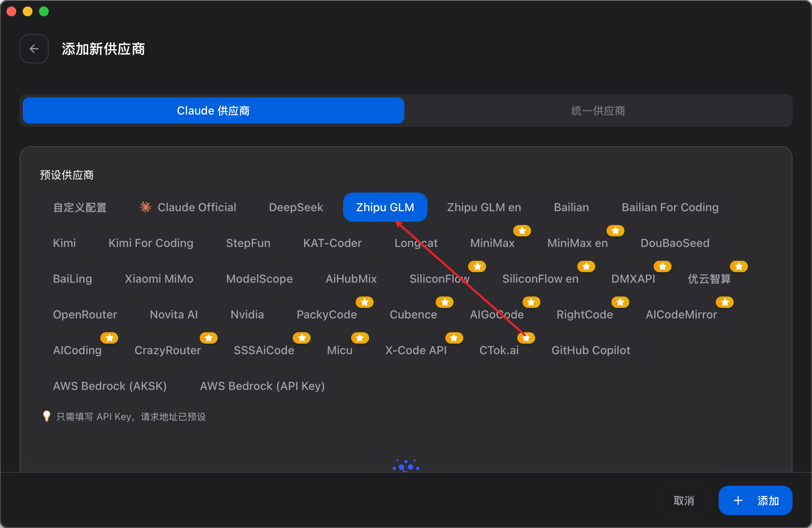Select the OpenRouter provider
This screenshot has width=812, height=528.
[x=85, y=314]
